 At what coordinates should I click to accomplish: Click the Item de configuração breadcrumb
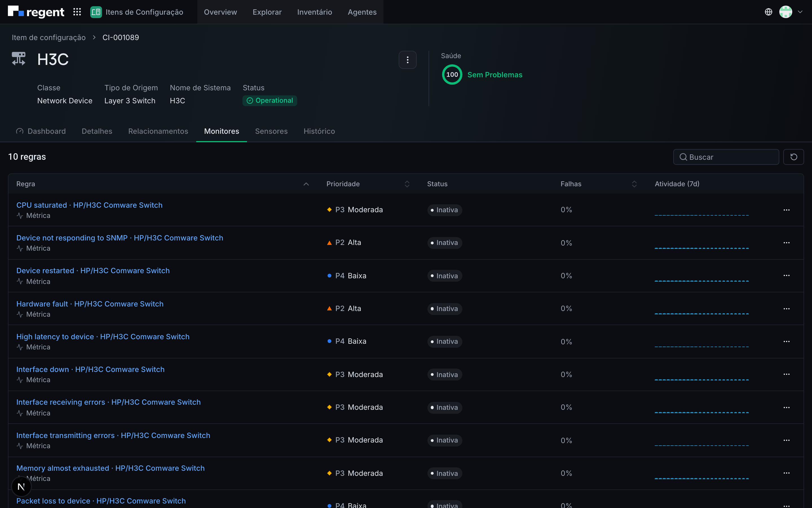coord(49,38)
